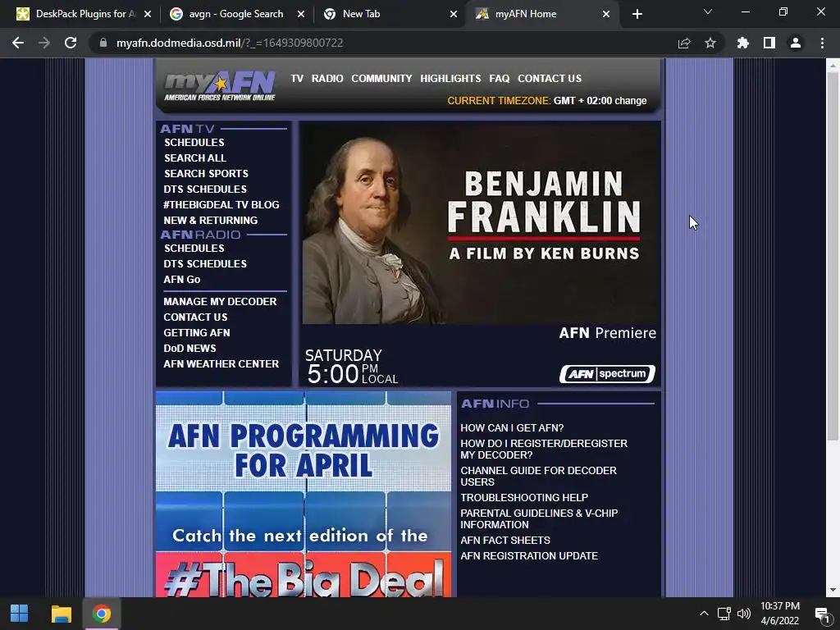Open AFN Go link

point(181,279)
